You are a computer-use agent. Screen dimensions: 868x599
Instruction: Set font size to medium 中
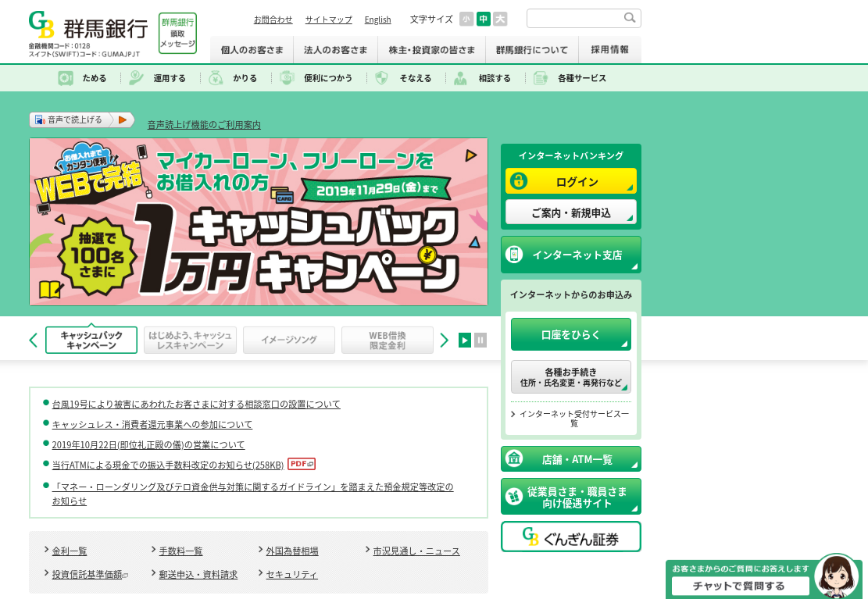(484, 19)
